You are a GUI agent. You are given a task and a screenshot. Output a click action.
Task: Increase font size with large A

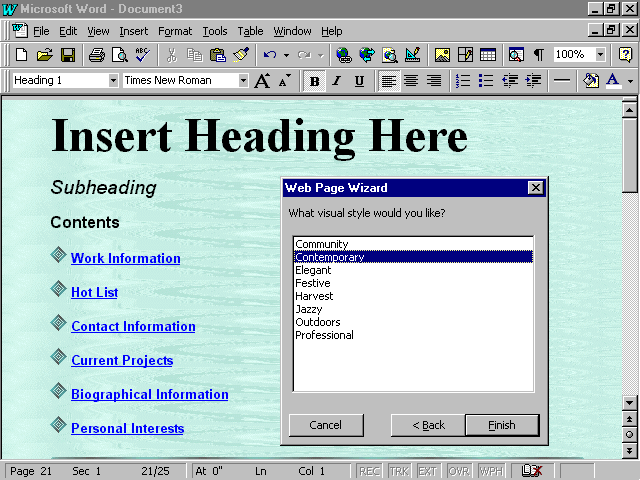click(x=262, y=80)
